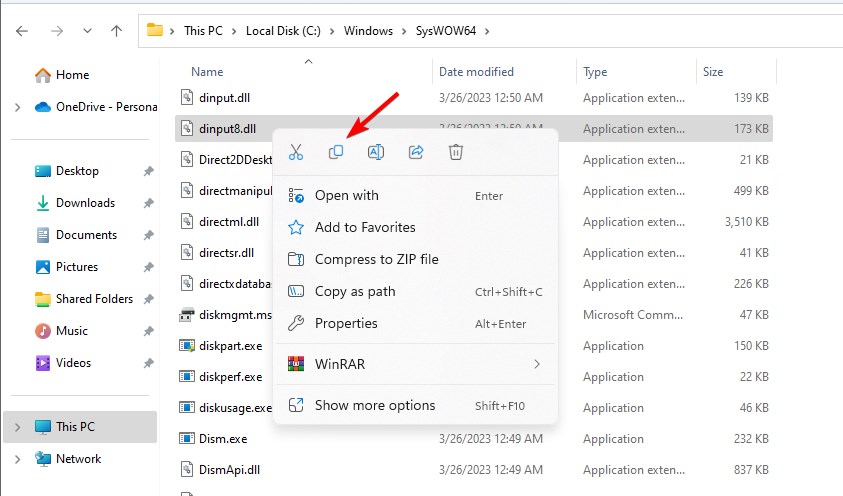Select the directsr.dll file
The image size is (843, 496).
[x=226, y=253]
